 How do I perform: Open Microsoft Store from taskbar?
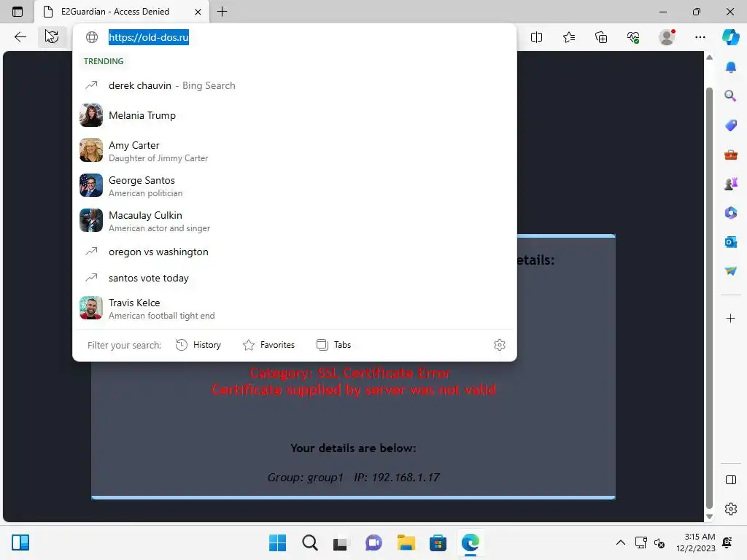[438, 542]
